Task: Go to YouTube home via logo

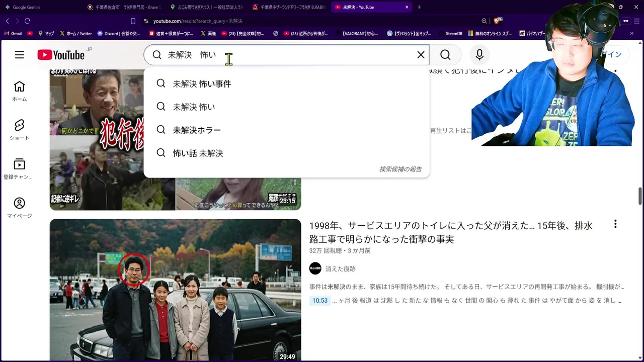Action: pyautogui.click(x=61, y=55)
